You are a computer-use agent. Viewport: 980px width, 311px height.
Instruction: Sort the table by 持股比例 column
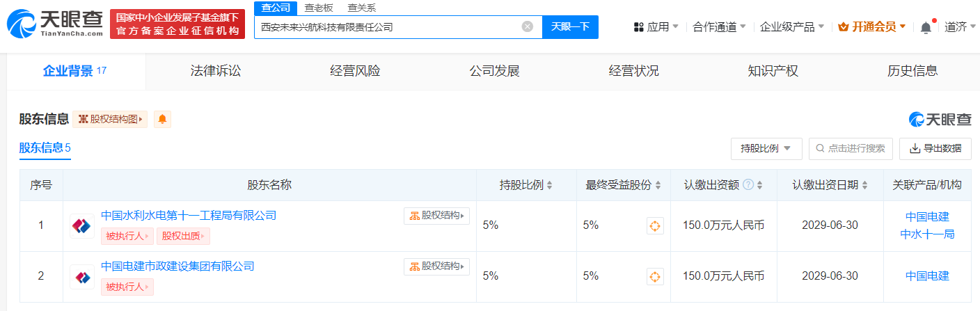click(549, 185)
